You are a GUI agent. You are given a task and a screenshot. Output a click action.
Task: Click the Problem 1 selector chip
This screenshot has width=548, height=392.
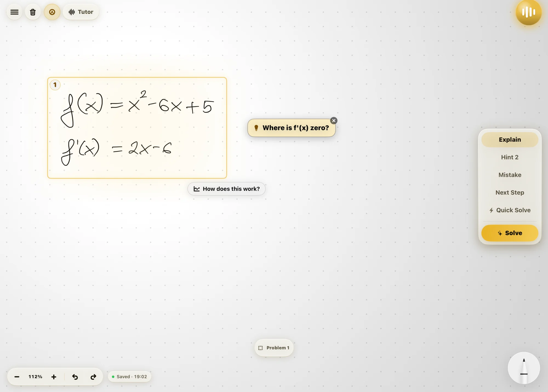[x=274, y=348]
